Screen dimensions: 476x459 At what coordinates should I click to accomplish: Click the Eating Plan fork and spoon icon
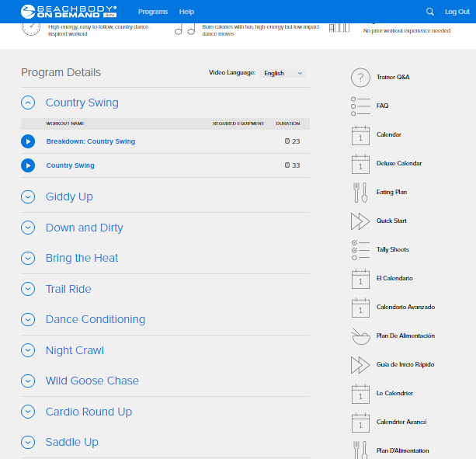[x=360, y=193]
